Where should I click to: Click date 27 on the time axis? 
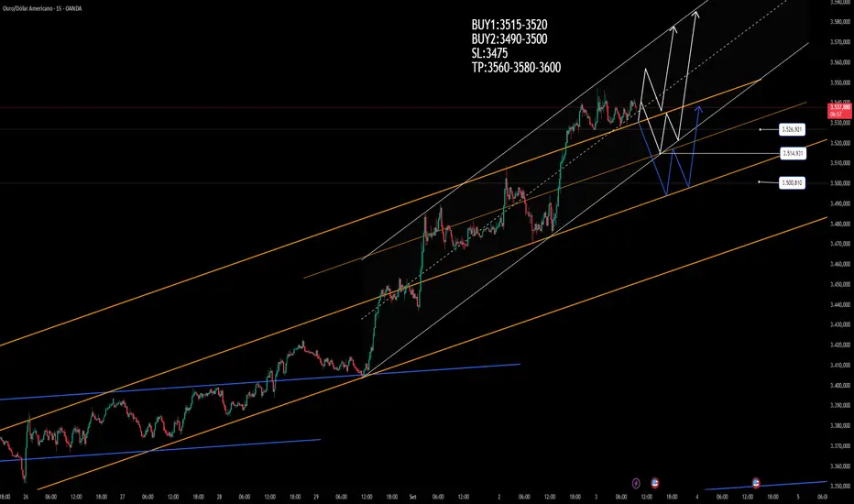[x=123, y=497]
